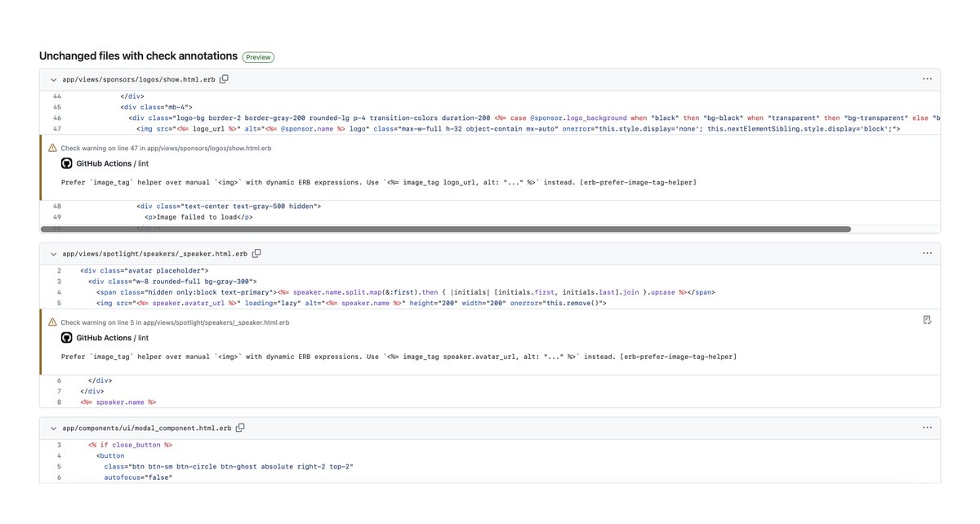
Task: Click the 'div class="avatar placeholder"' code line
Action: click(145, 270)
